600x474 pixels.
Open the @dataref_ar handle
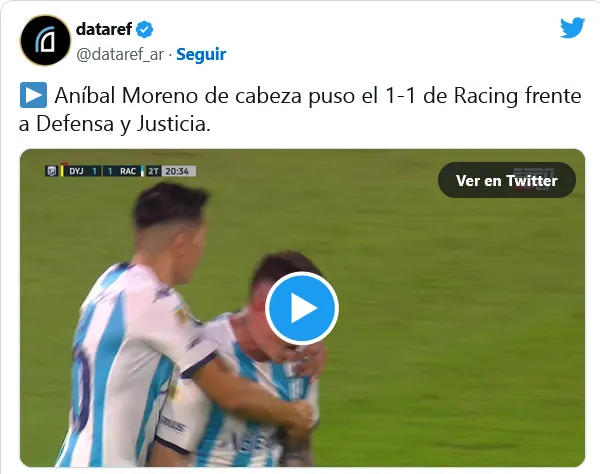point(120,54)
